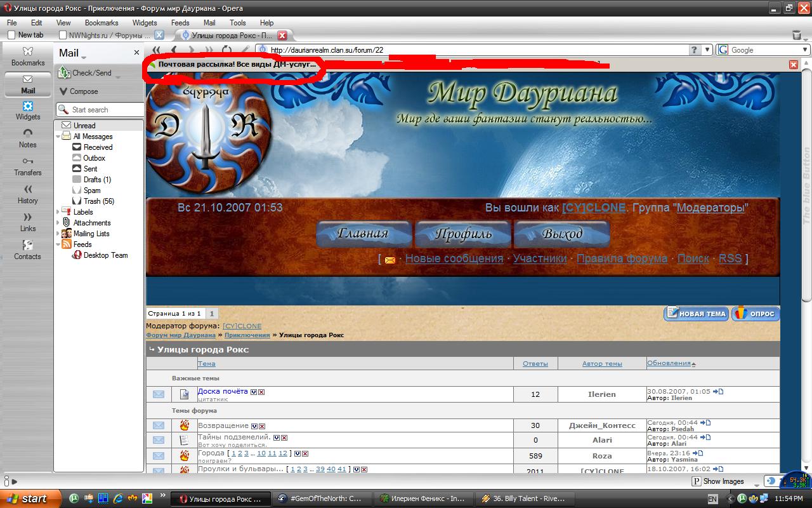Close the NWNights.ru tab

coord(159,35)
